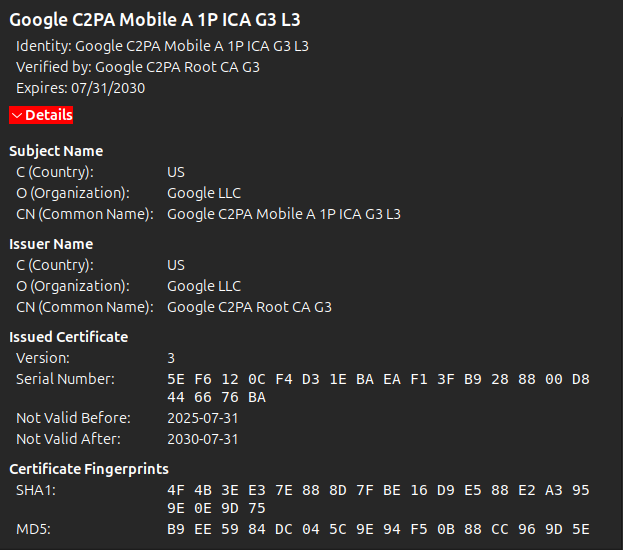Click subject O (Organization) label
Image resolution: width=623 pixels, height=550 pixels.
coord(73,193)
